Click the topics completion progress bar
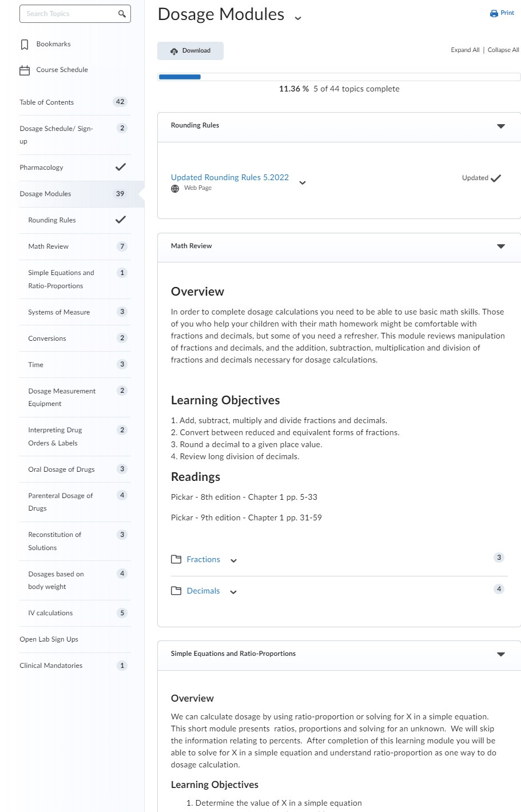 tap(339, 77)
